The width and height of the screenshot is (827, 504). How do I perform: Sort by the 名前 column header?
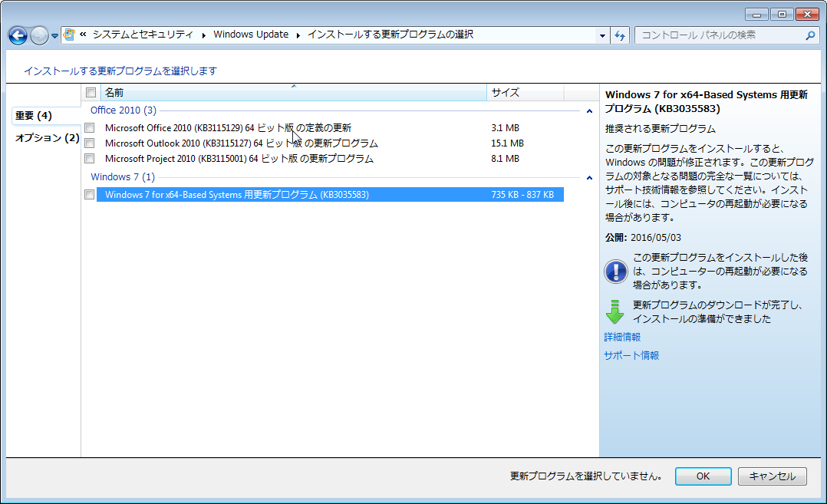click(x=293, y=93)
